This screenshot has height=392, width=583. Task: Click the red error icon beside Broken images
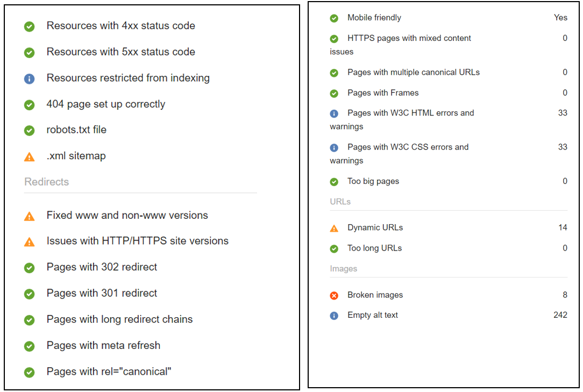click(x=334, y=295)
